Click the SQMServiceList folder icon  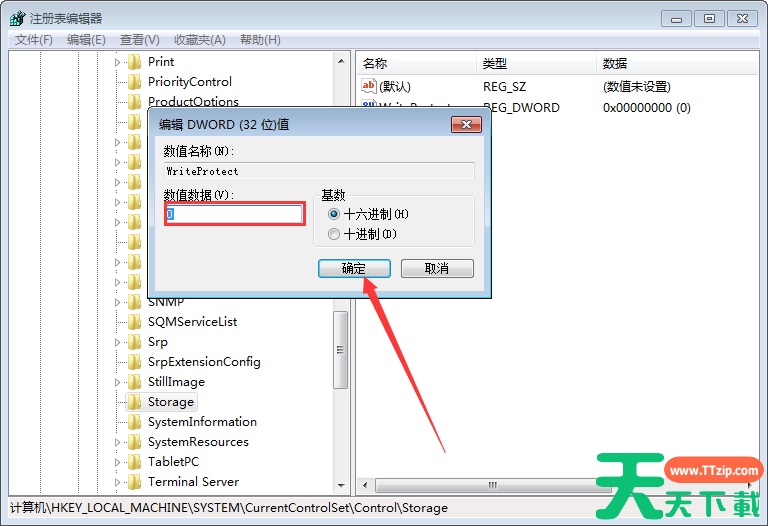(x=134, y=321)
